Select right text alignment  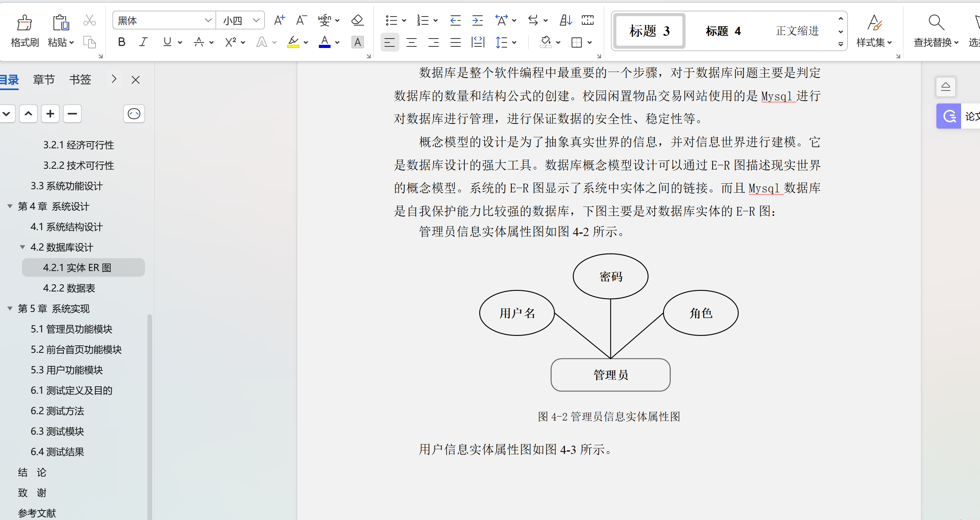(434, 42)
